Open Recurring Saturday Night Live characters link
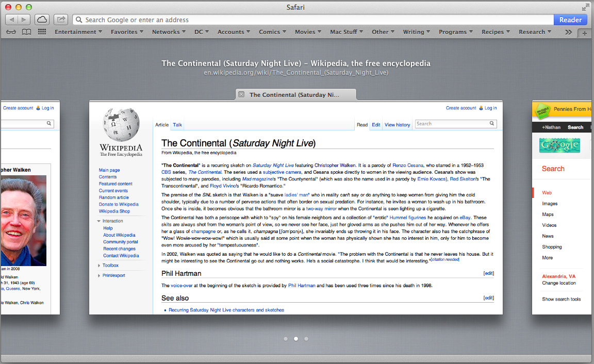Image resolution: width=594 pixels, height=364 pixels. tap(226, 310)
